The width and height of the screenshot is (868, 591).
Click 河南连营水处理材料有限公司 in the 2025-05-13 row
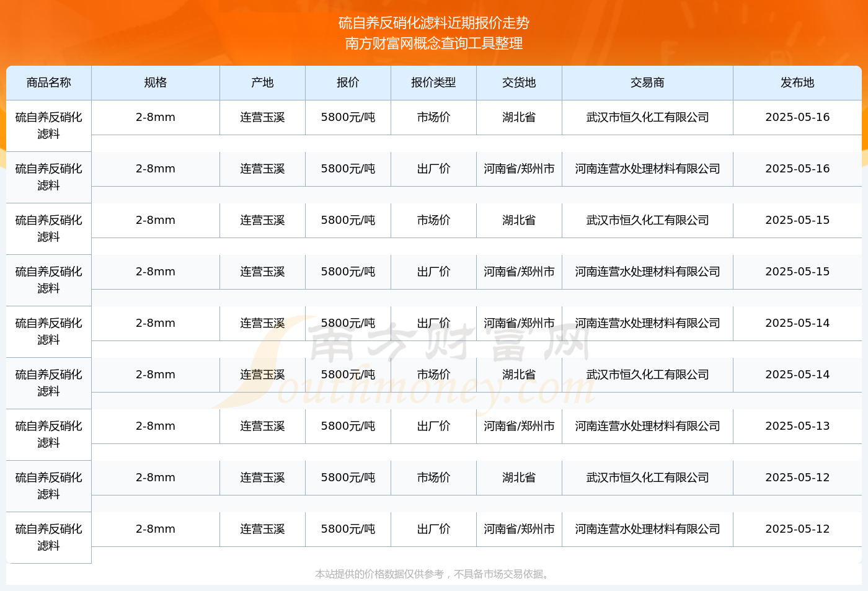(x=648, y=426)
